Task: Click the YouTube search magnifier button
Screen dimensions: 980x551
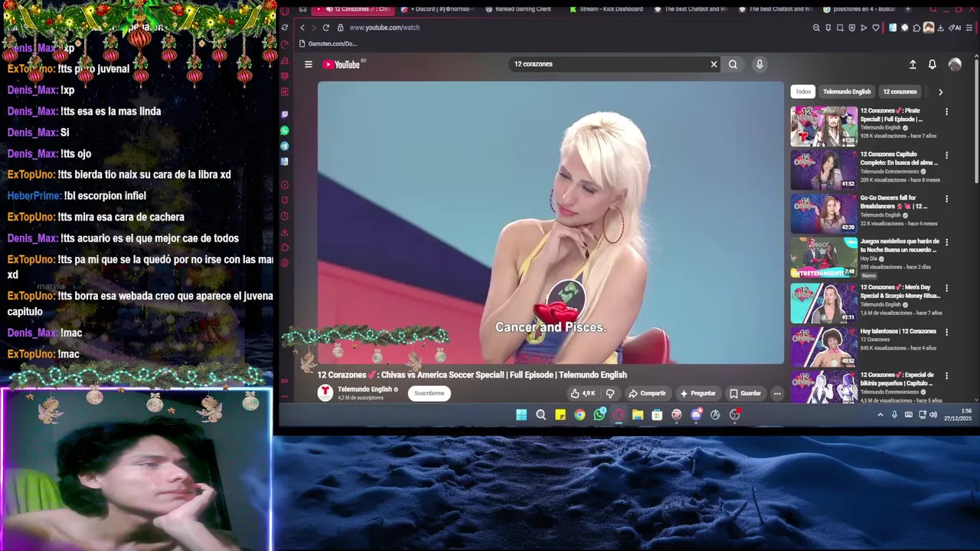Action: tap(733, 64)
